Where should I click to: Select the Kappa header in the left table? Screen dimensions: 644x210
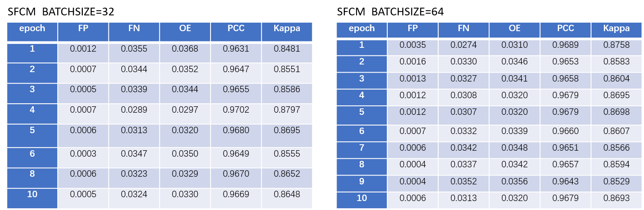[x=287, y=29]
